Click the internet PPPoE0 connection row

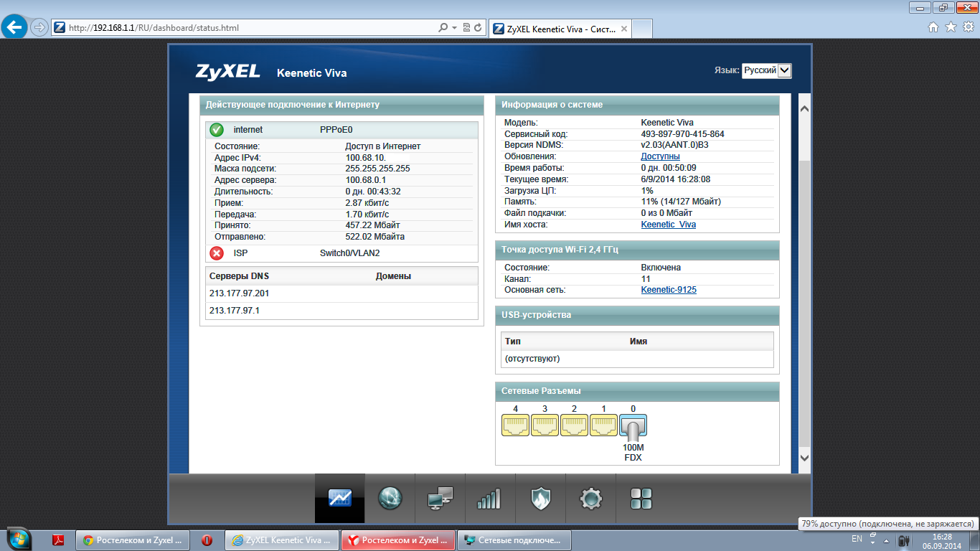[x=341, y=130]
